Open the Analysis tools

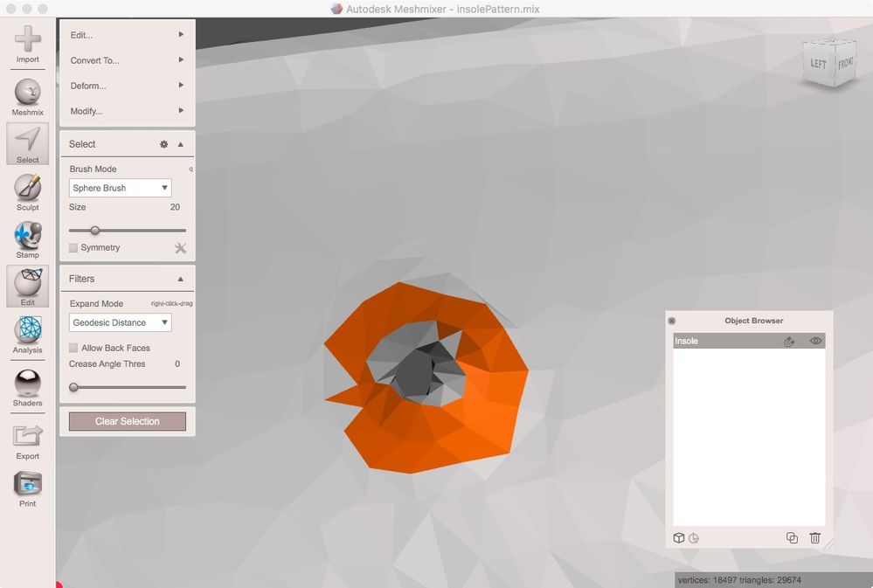(x=27, y=335)
